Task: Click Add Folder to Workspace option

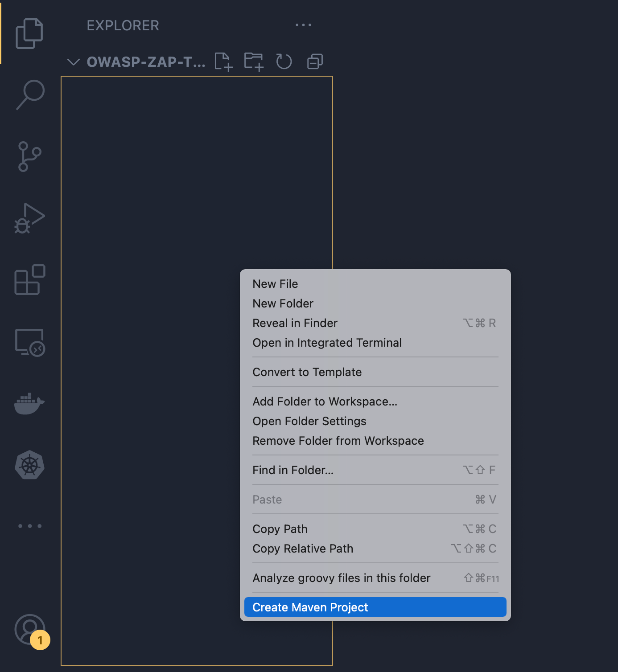Action: (325, 401)
